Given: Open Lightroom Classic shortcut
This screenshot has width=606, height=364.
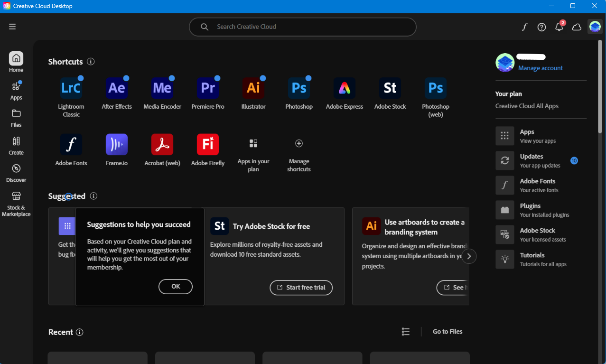Looking at the screenshot, I should (x=71, y=88).
